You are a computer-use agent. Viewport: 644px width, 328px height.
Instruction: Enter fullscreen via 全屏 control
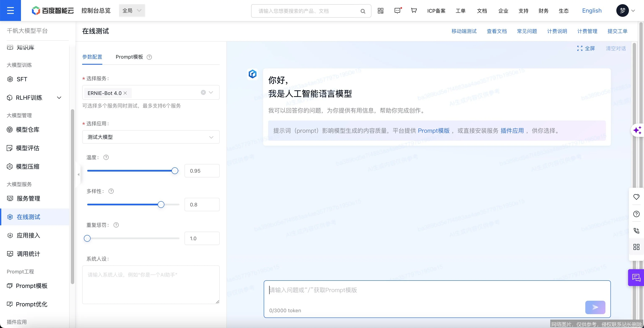click(x=587, y=48)
